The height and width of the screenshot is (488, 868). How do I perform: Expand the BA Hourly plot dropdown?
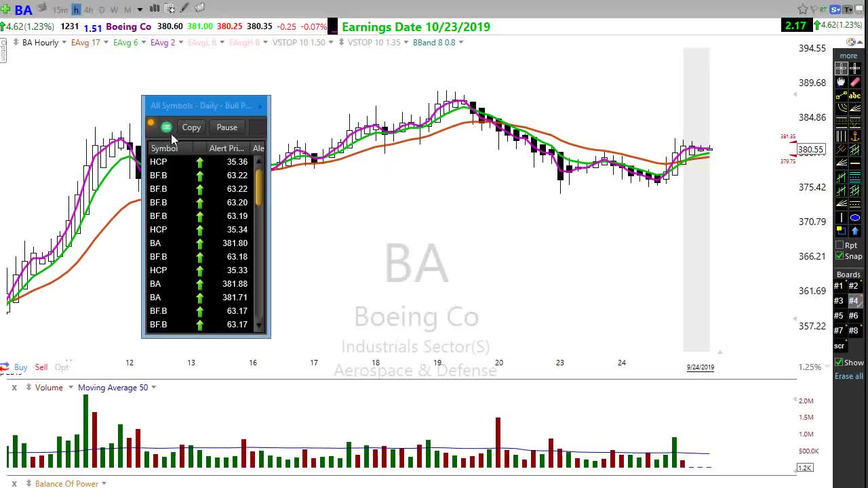tap(64, 42)
